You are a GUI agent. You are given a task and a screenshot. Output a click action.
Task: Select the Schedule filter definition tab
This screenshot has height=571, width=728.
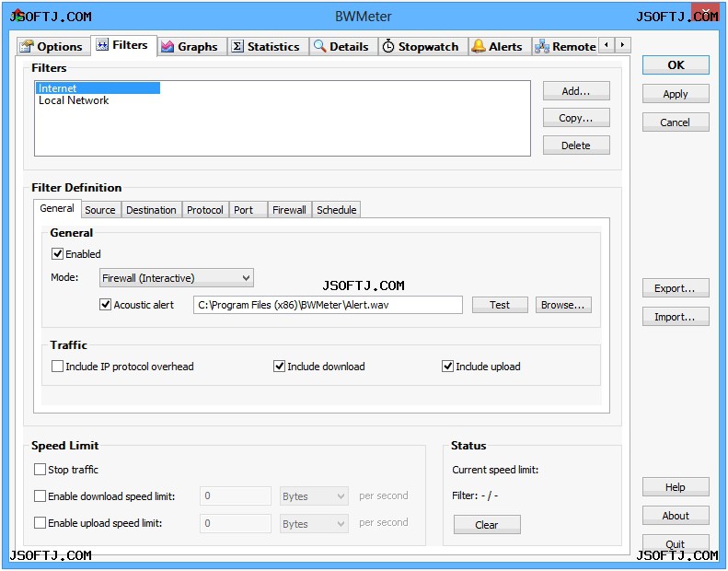(x=337, y=210)
